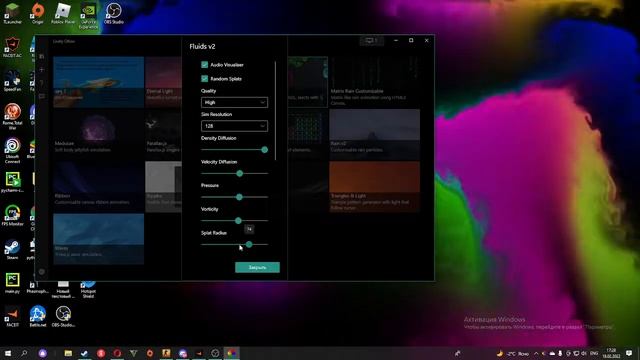This screenshot has width=640, height=360.
Task: Click the display monitor control button in title bar
Action: pyautogui.click(x=371, y=40)
